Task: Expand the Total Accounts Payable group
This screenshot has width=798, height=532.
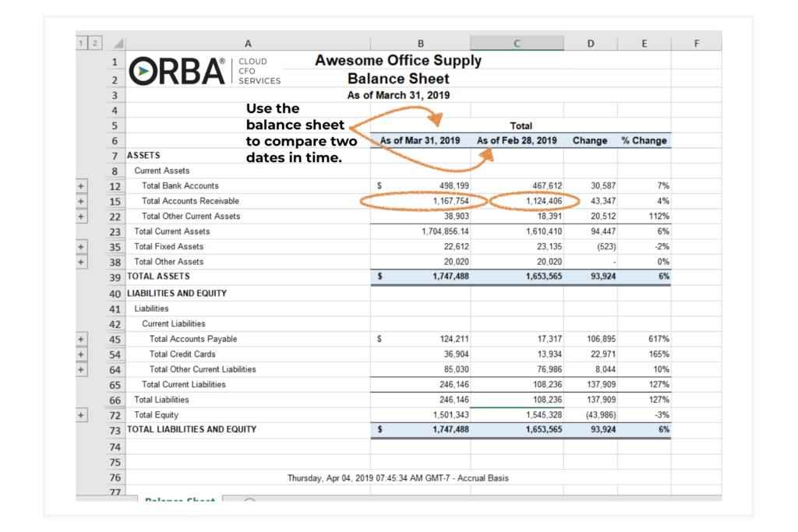Action: (x=82, y=339)
